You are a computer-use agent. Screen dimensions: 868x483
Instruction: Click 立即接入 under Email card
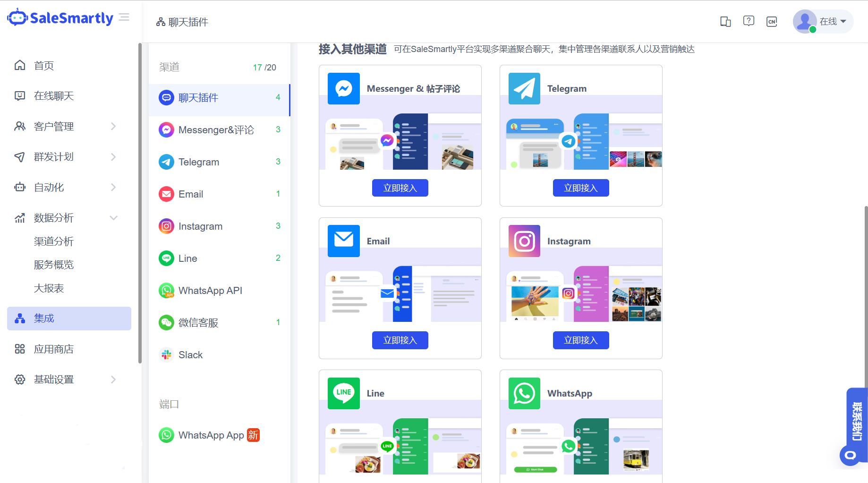click(x=400, y=340)
